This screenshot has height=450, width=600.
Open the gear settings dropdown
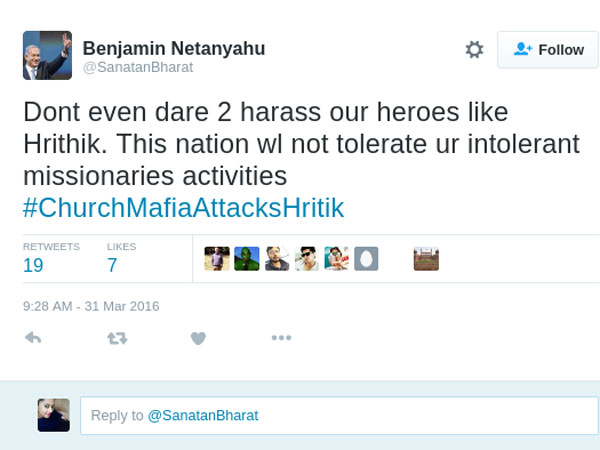pyautogui.click(x=474, y=50)
